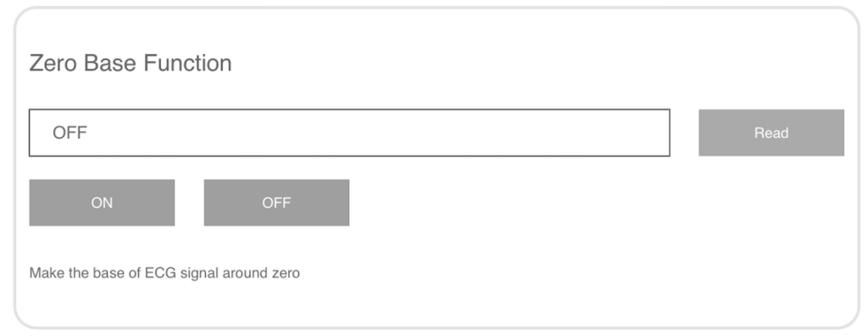The height and width of the screenshot is (336, 868).
Task: Click the ECG signal description text
Action: coord(164,273)
